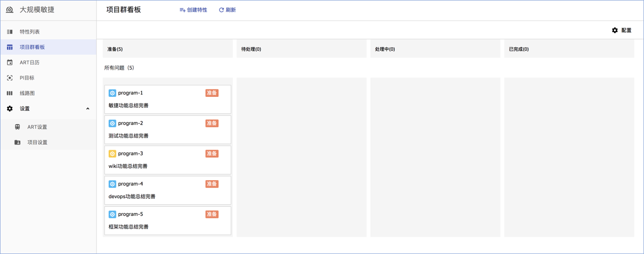The height and width of the screenshot is (254, 644).
Task: Open the program-2 card number
Action: click(x=131, y=123)
